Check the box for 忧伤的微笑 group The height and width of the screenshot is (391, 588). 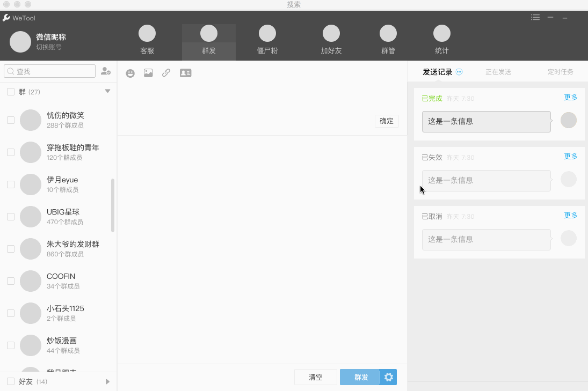(x=11, y=120)
